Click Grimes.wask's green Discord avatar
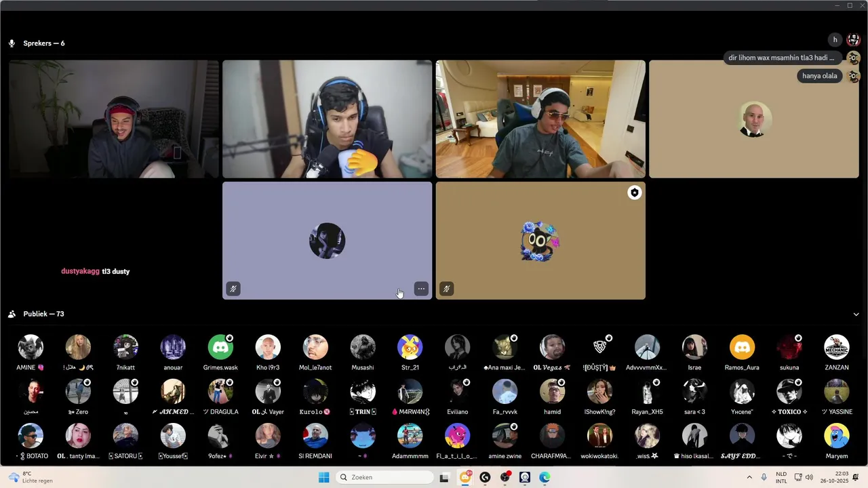Viewport: 868px width, 488px height. (x=220, y=347)
